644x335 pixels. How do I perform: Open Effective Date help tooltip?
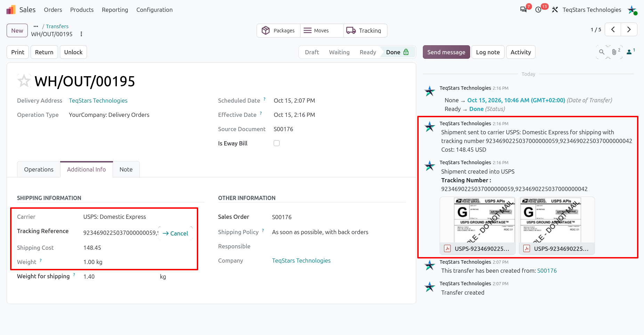click(x=261, y=113)
